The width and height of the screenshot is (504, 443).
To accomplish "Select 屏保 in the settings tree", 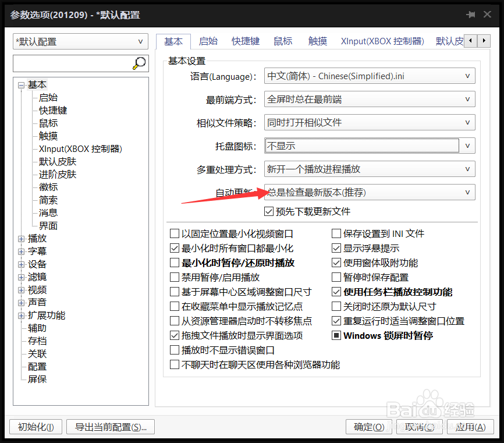I will click(37, 379).
